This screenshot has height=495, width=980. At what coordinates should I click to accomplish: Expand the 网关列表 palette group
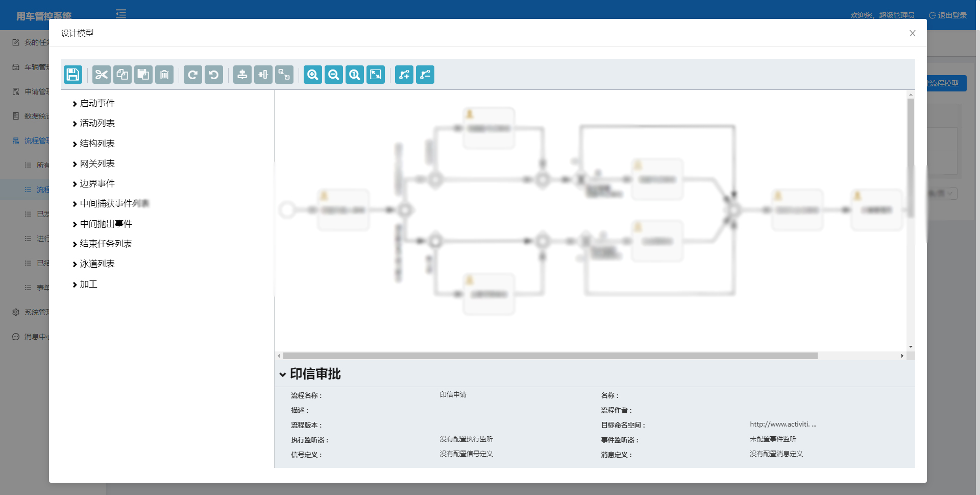click(94, 163)
